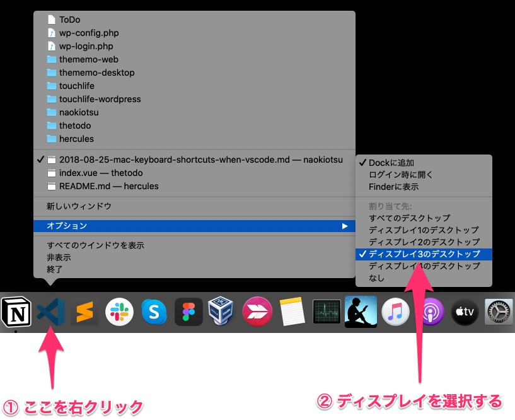Viewport: 515px width, 420px height.
Task: Enable ログイン時に開く option
Action: (x=400, y=175)
